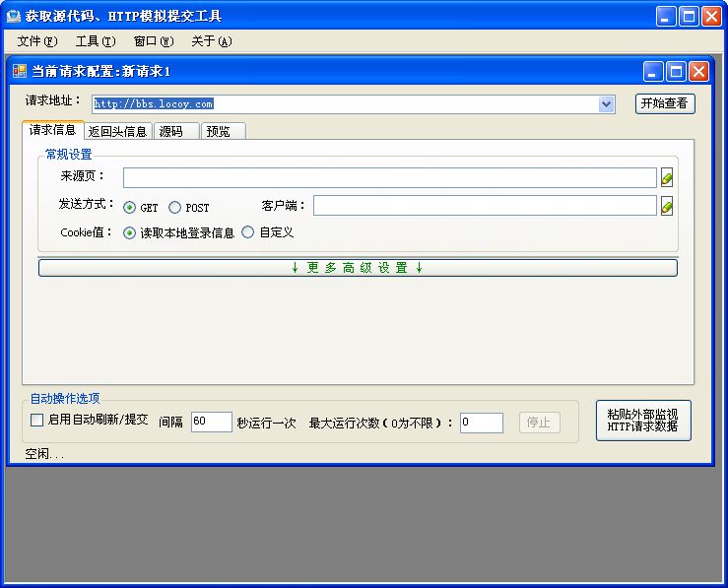
Task: Close the 新请求1 request window
Action: 698,71
